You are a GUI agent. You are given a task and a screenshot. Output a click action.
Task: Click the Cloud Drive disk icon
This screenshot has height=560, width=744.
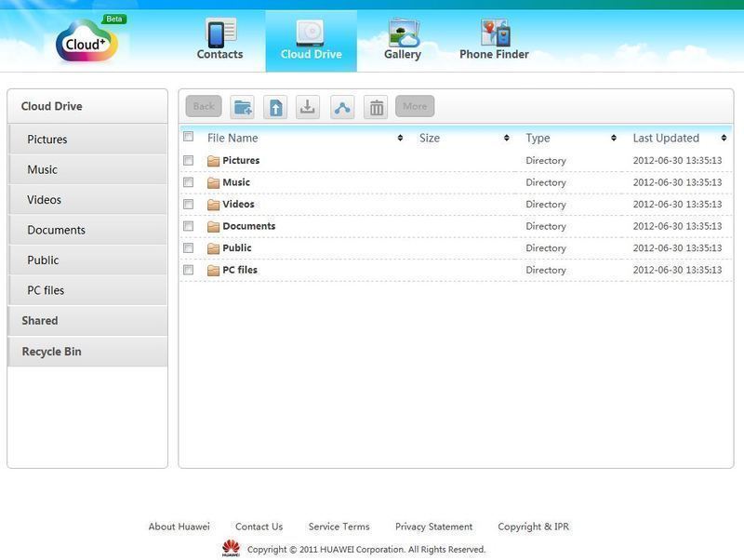click(x=311, y=33)
